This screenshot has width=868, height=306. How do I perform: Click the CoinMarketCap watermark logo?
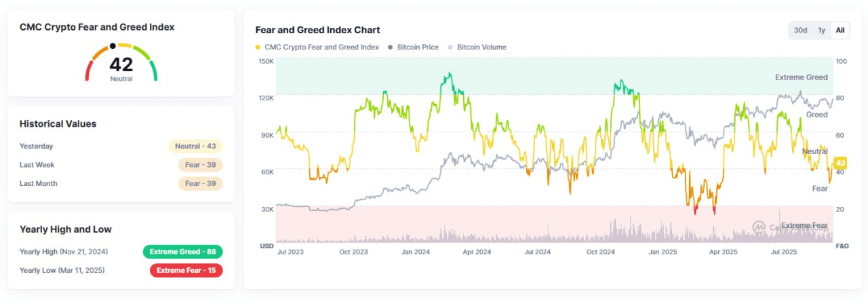point(759,227)
